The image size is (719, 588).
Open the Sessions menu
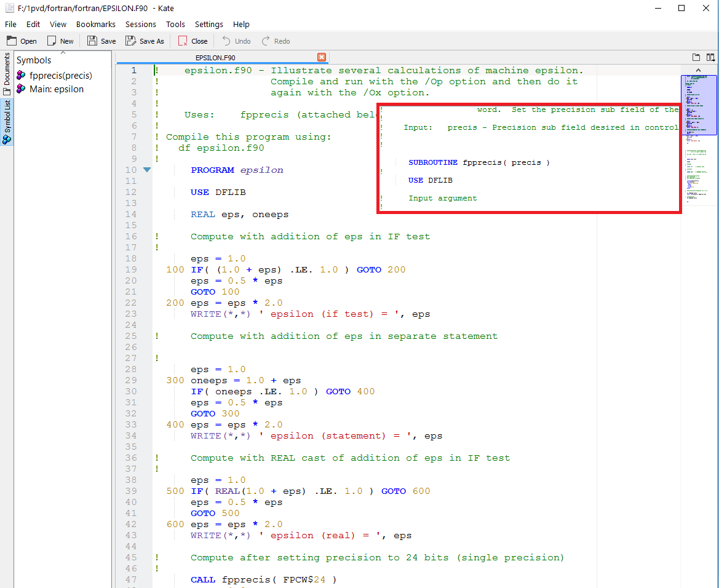click(x=140, y=24)
